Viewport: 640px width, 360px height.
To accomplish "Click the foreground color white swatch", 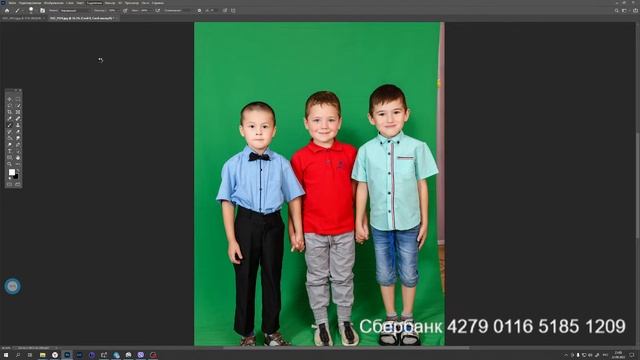I will click(11, 172).
